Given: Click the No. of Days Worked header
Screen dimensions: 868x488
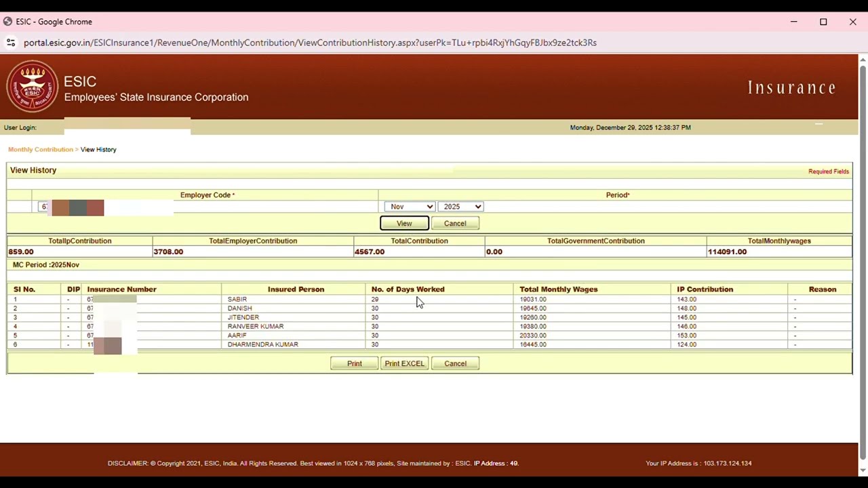Looking at the screenshot, I should point(408,289).
